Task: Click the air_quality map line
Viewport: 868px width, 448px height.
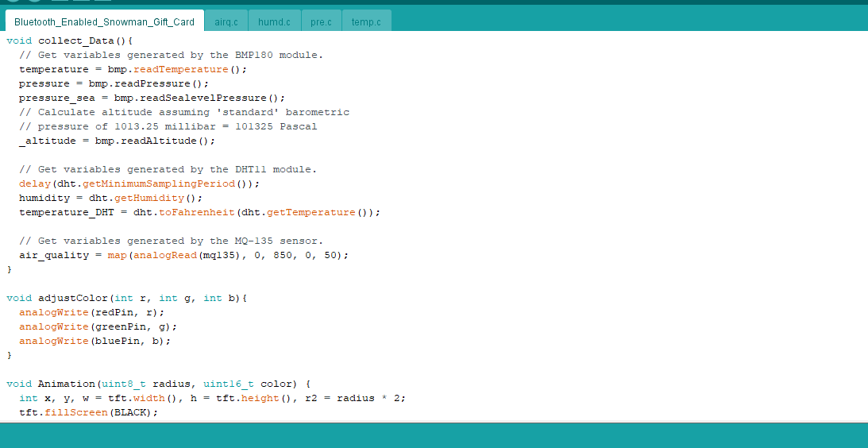Action: click(183, 255)
